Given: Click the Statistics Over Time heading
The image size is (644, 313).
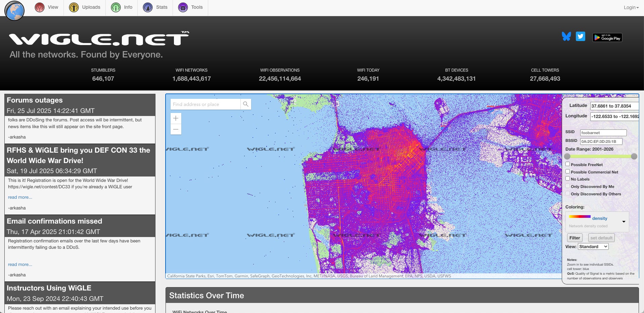Looking at the screenshot, I should [206, 296].
